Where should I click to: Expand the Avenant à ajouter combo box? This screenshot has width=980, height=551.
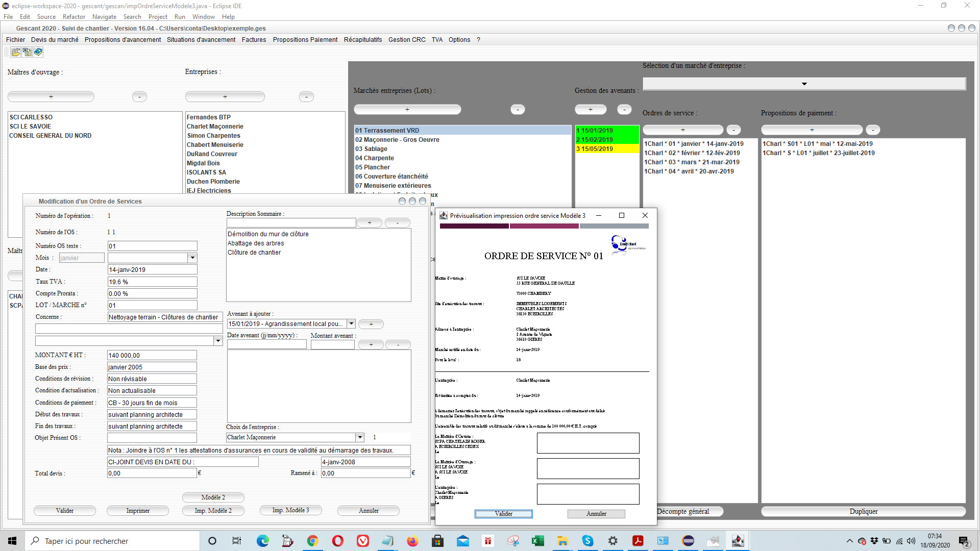tap(351, 323)
